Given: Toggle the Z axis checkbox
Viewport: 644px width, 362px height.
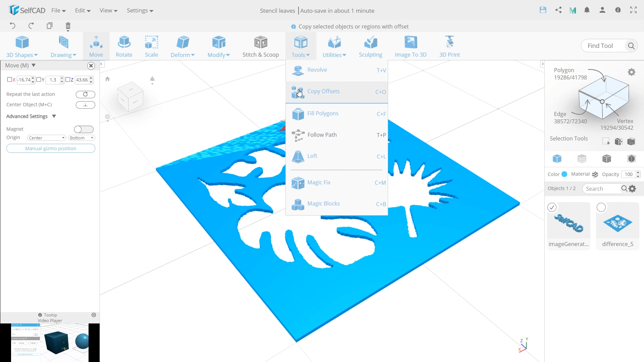Looking at the screenshot, I should 68,80.
